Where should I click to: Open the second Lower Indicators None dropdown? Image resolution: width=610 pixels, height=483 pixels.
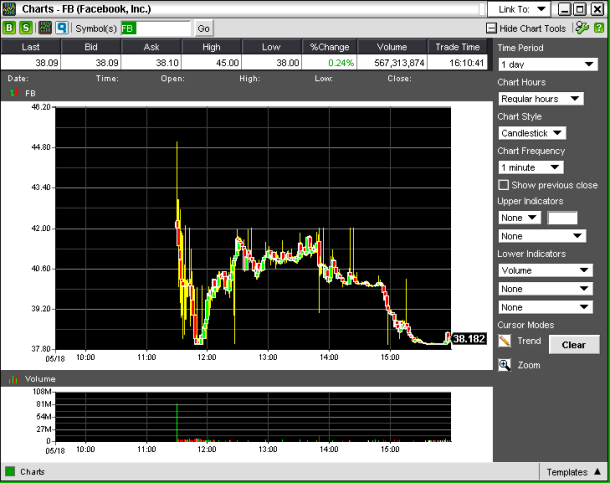(x=545, y=289)
